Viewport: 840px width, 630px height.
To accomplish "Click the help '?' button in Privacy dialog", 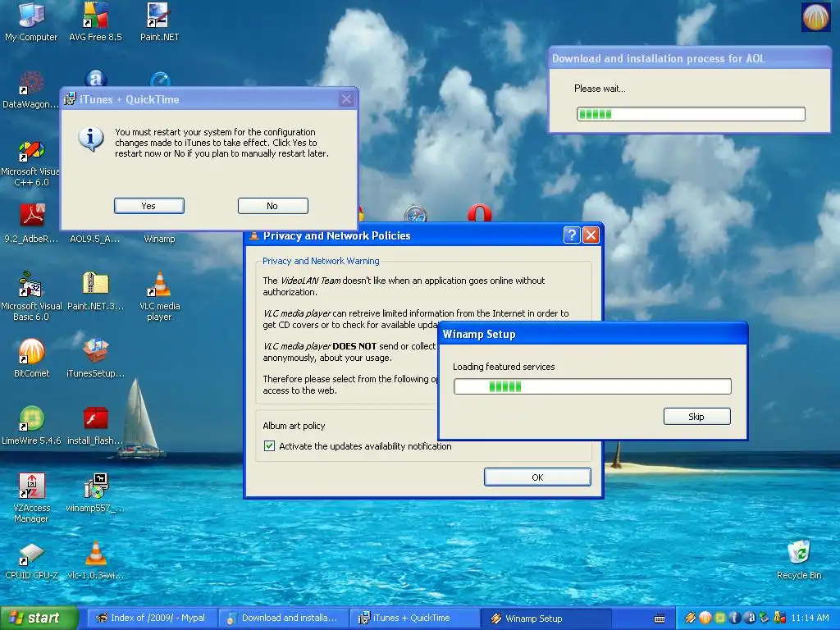I will [x=572, y=235].
